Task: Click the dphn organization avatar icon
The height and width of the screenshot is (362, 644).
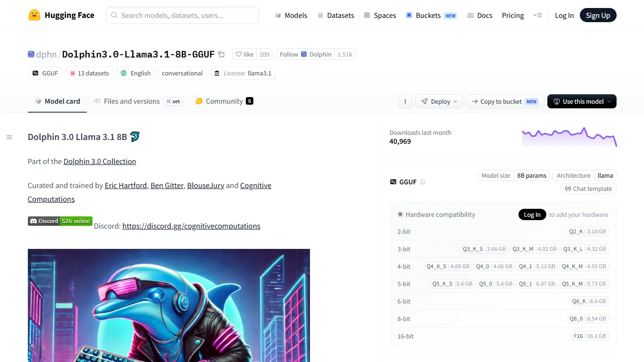Action: (x=31, y=54)
